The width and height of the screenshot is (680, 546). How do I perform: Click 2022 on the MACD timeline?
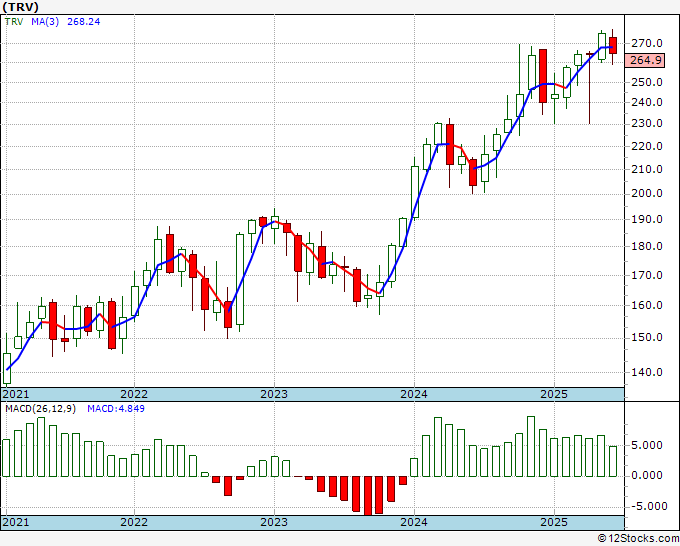click(134, 522)
